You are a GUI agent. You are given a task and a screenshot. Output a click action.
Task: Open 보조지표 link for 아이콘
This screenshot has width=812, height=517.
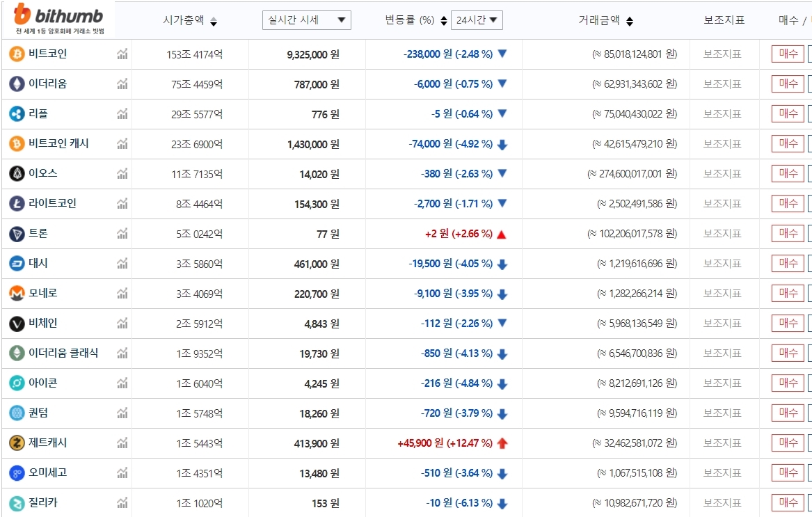pyautogui.click(x=722, y=383)
